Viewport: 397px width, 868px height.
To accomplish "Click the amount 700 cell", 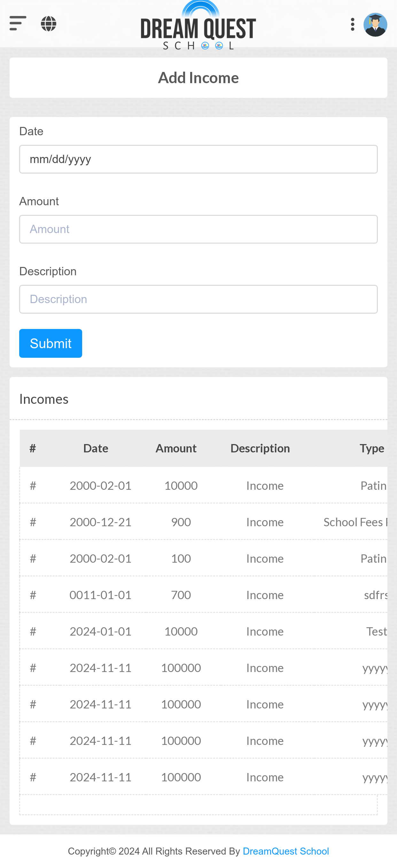I will point(181,595).
